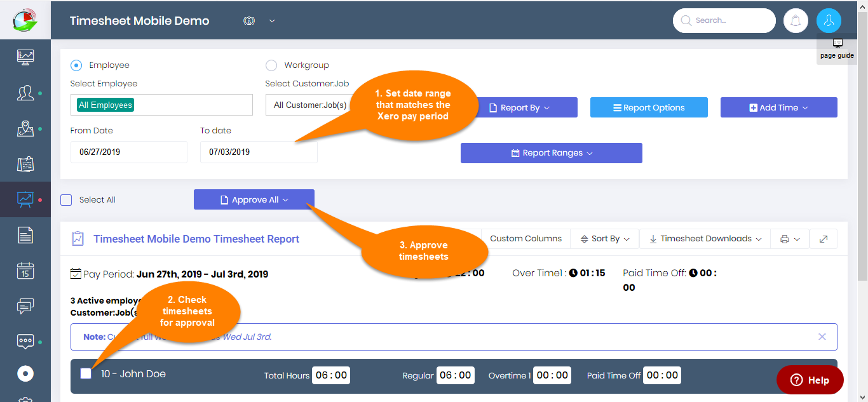868x402 pixels.
Task: Click the page vertical scrollbar
Action: click(x=862, y=146)
